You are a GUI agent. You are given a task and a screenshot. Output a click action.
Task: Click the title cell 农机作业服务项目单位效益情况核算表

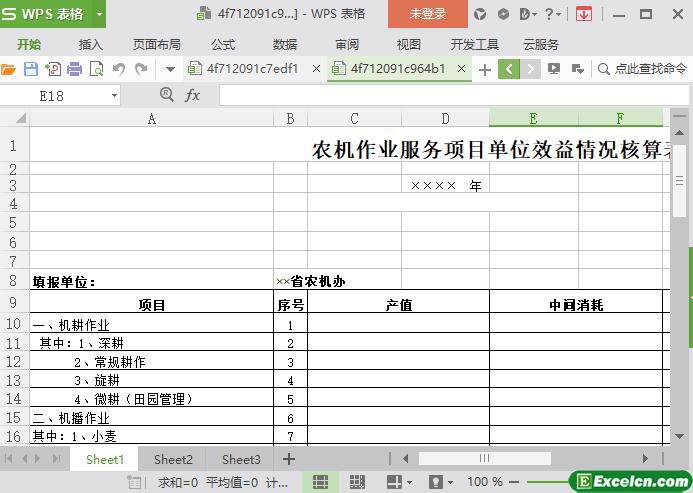tap(493, 149)
